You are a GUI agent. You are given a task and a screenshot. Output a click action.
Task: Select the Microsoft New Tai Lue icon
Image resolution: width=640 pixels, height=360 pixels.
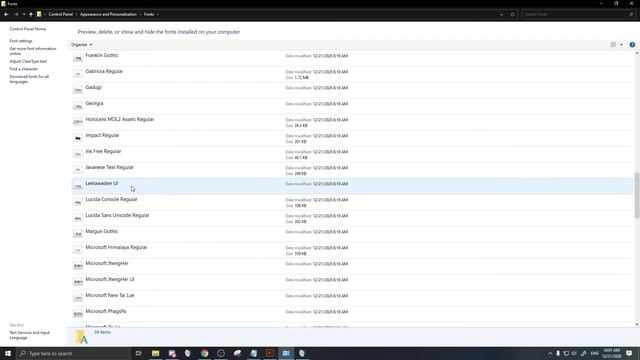coord(78,298)
